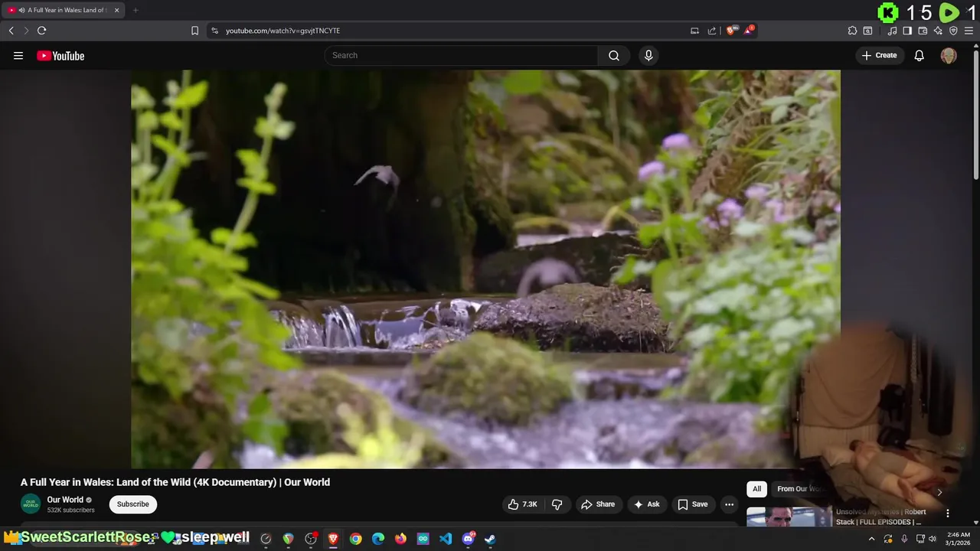Viewport: 980px width, 551px height.
Task: Open Brave Rewards triangle icon
Action: [749, 31]
